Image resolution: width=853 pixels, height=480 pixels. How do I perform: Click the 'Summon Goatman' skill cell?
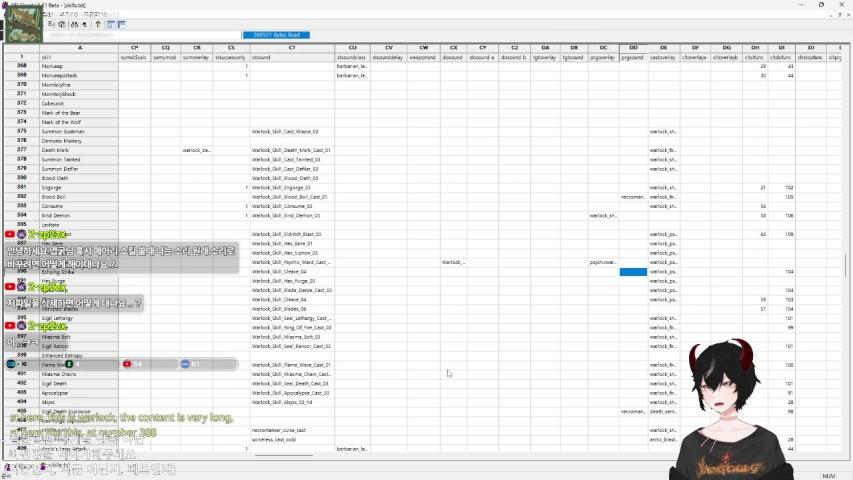click(79, 132)
